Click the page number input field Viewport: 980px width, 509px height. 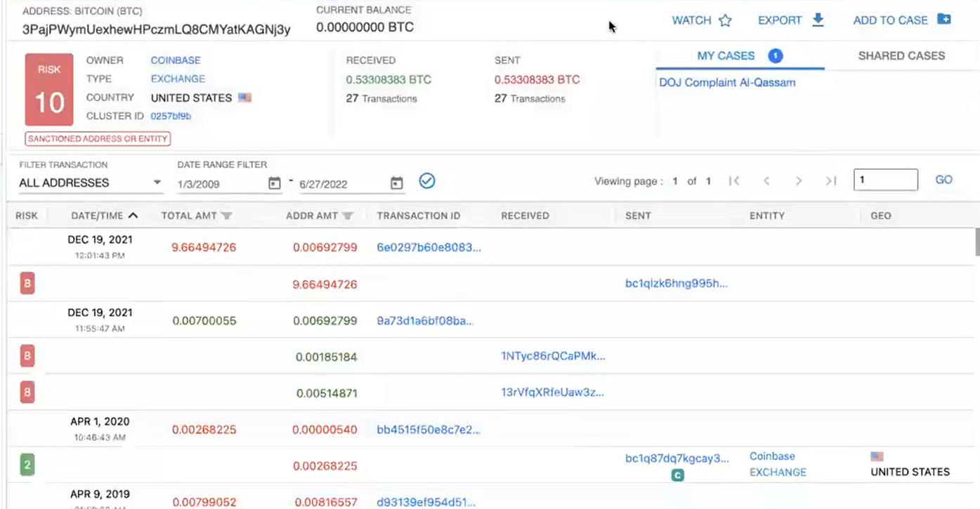[885, 180]
